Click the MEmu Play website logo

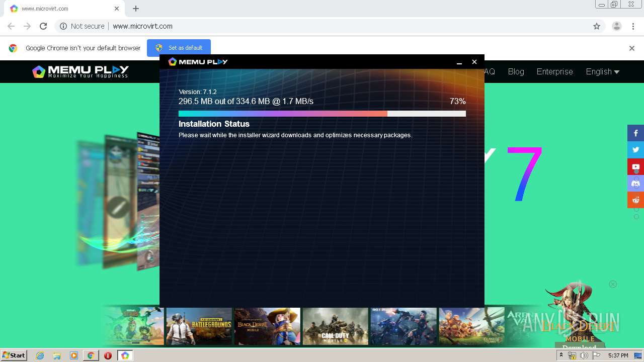point(80,71)
